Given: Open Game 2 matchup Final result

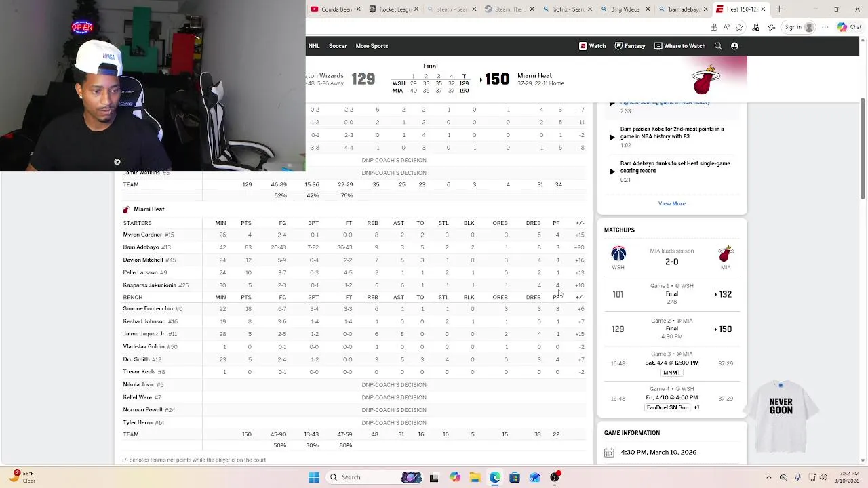Looking at the screenshot, I should (671, 329).
